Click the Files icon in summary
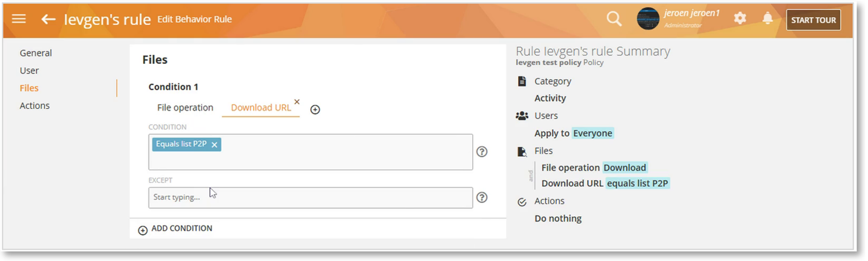Viewport: 868px width, 261px height. [x=522, y=151]
